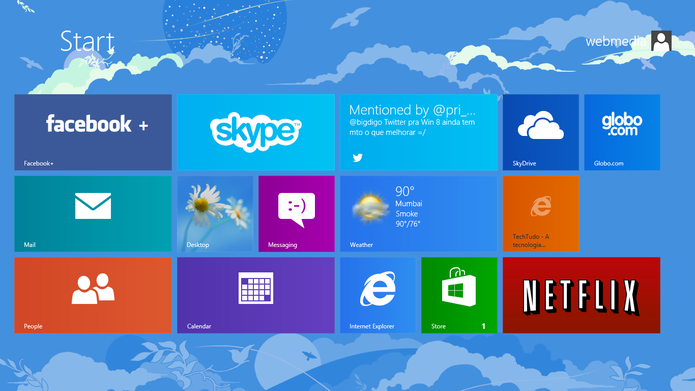Image resolution: width=695 pixels, height=391 pixels.
Task: Launch the Netflix tile
Action: pyautogui.click(x=582, y=295)
